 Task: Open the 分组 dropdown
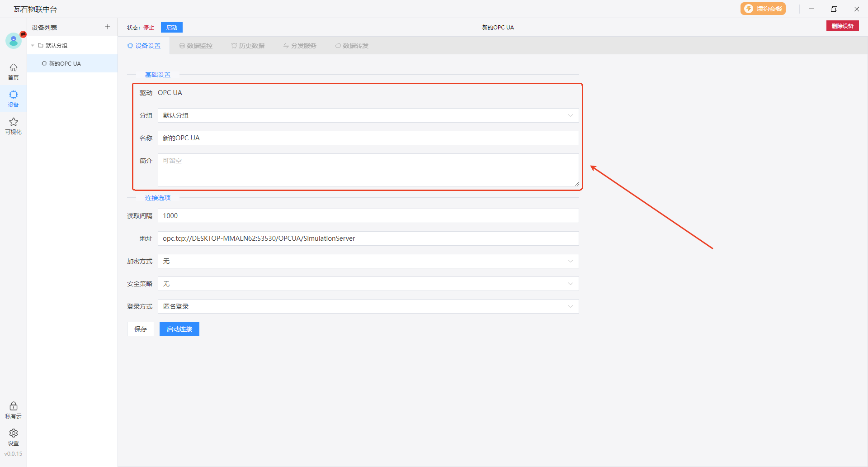coord(368,115)
